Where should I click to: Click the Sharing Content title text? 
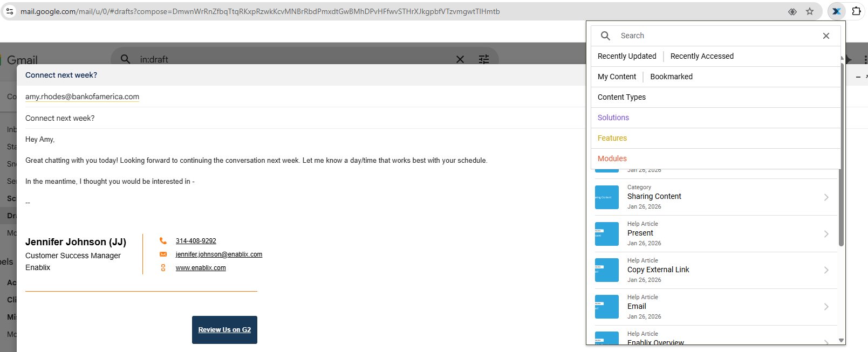pos(654,196)
